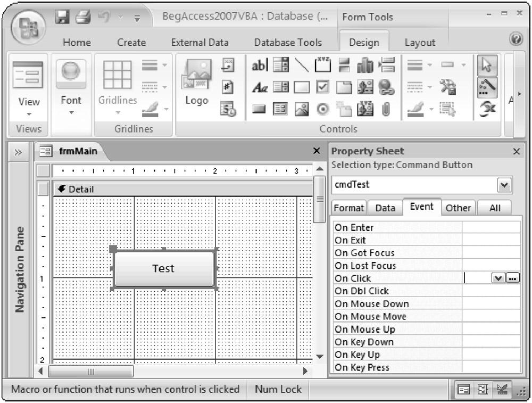Expand the Navigation Pane
This screenshot has width=532, height=403.
(18, 152)
